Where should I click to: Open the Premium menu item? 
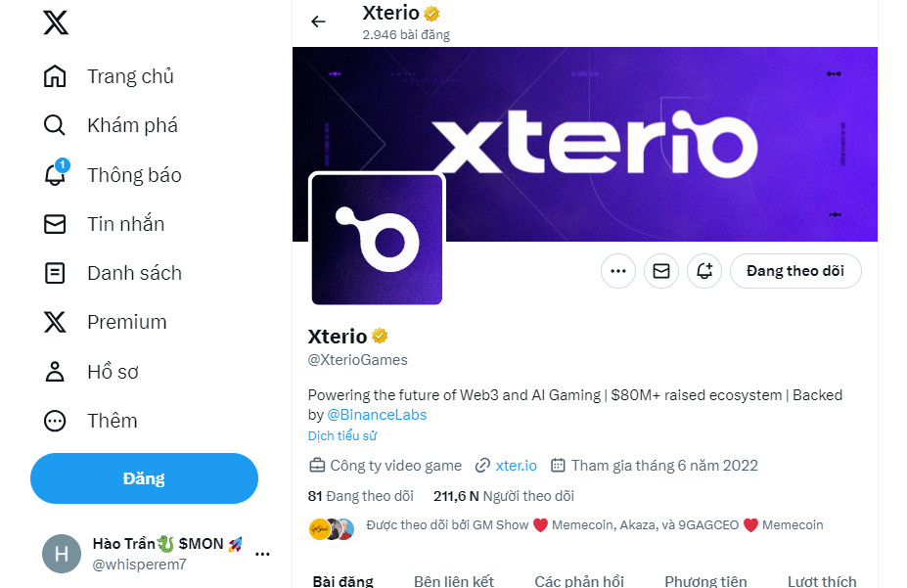coord(126,322)
